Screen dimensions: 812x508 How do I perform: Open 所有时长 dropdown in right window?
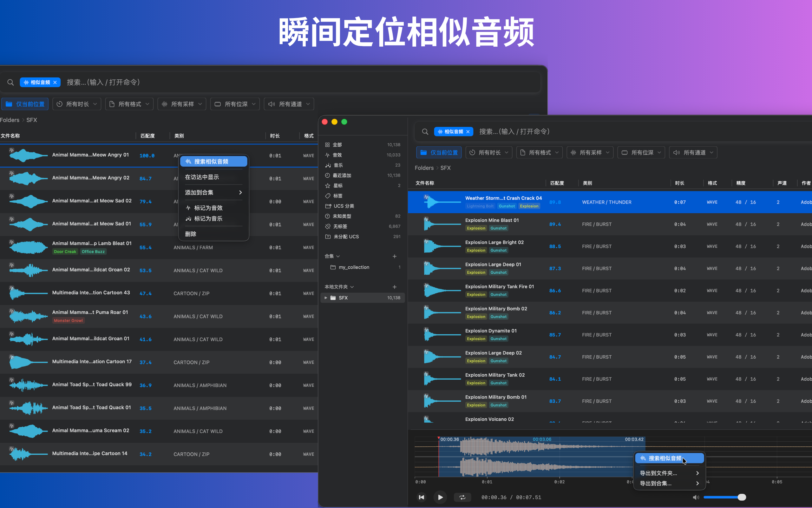click(489, 152)
